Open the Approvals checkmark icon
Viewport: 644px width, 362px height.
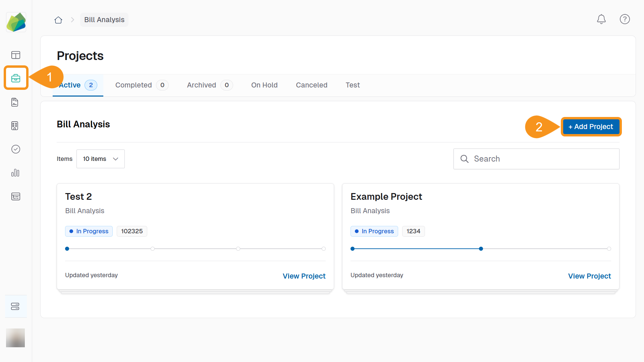16,149
